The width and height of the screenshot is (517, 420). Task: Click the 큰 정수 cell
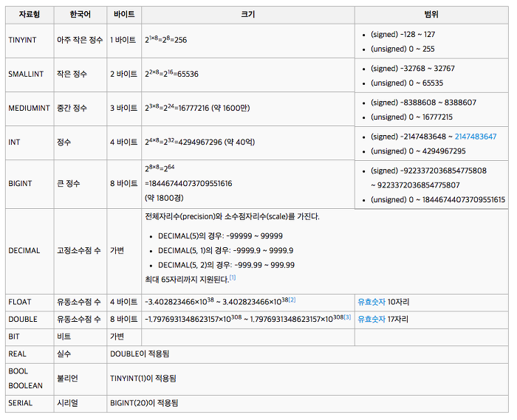click(80, 184)
